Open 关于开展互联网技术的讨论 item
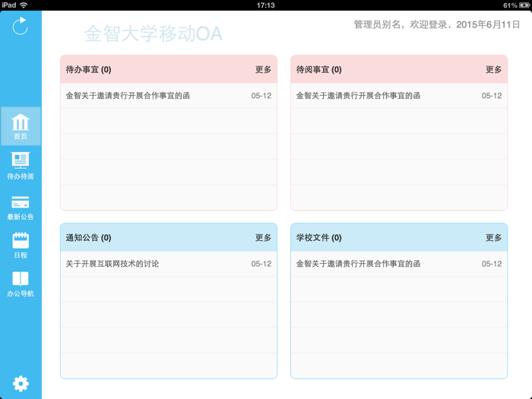 point(169,264)
